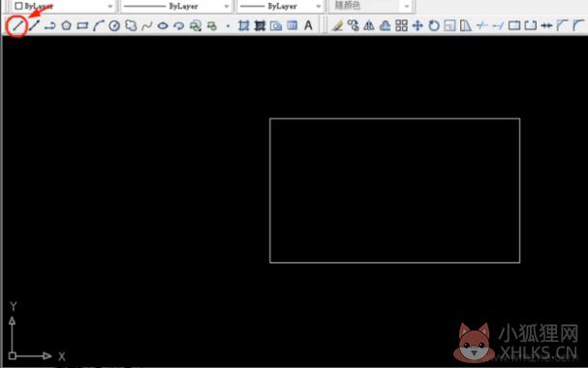The height and width of the screenshot is (368, 588).
Task: Select the Move tool
Action: point(418,26)
